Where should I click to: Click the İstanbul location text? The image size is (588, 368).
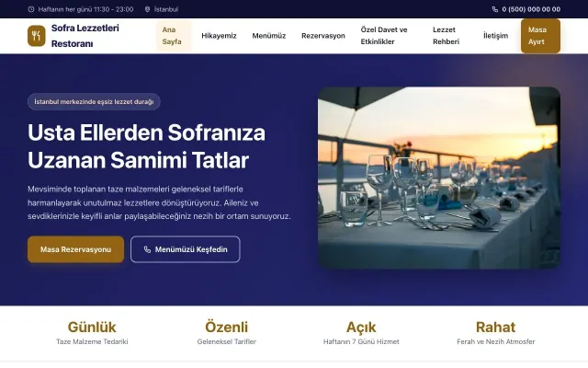click(x=166, y=9)
